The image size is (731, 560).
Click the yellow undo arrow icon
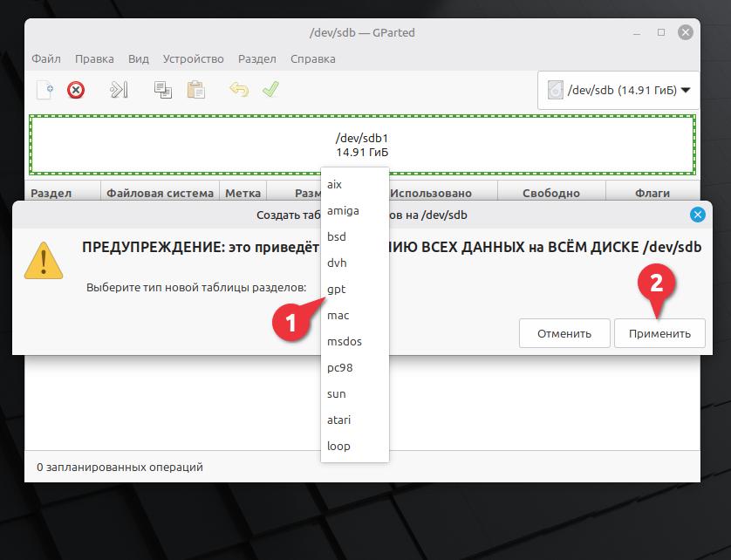[239, 89]
